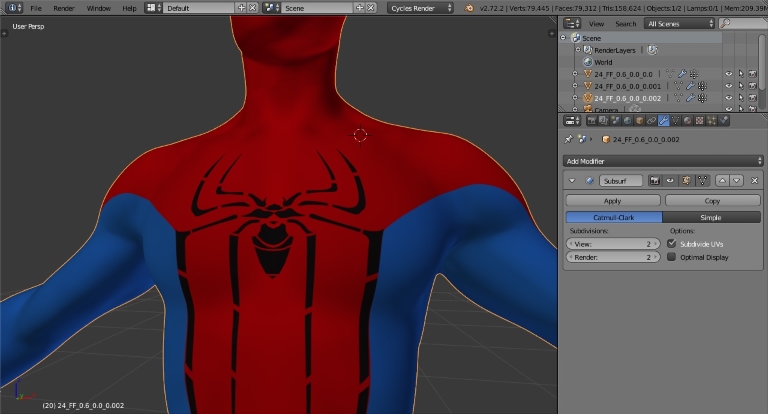Hide 24_FF_0.6_0.0_0.0 in viewport via eye

[x=729, y=74]
